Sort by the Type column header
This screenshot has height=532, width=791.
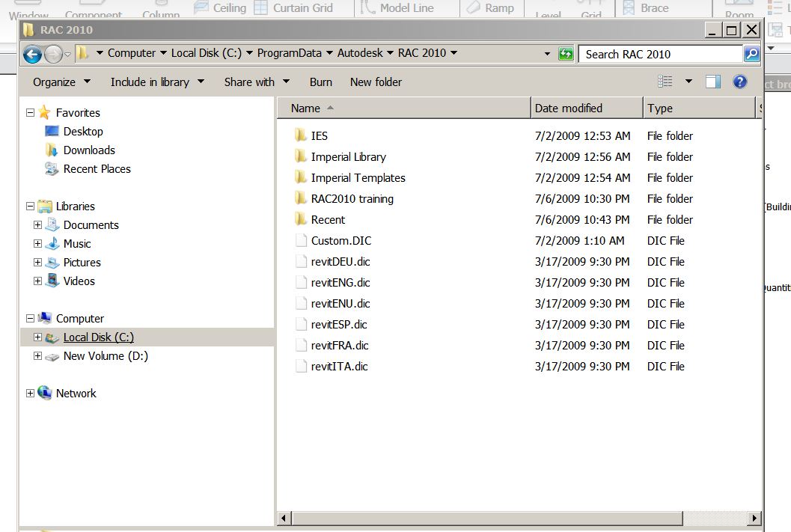pos(699,108)
